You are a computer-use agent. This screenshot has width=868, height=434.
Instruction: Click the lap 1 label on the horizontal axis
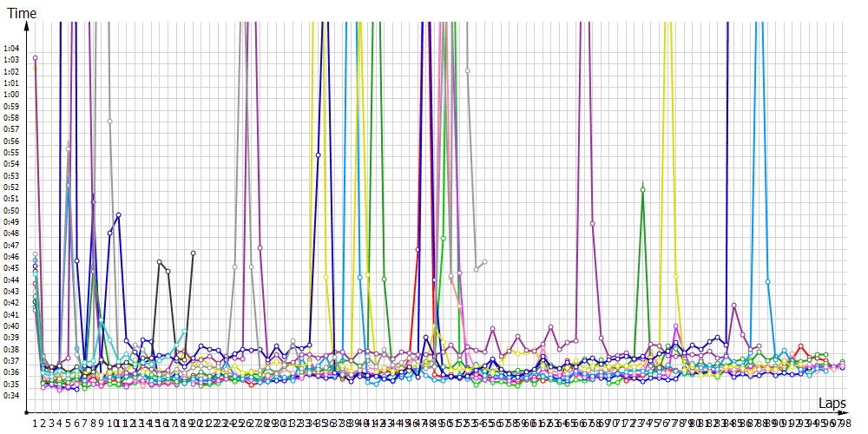pyautogui.click(x=36, y=423)
